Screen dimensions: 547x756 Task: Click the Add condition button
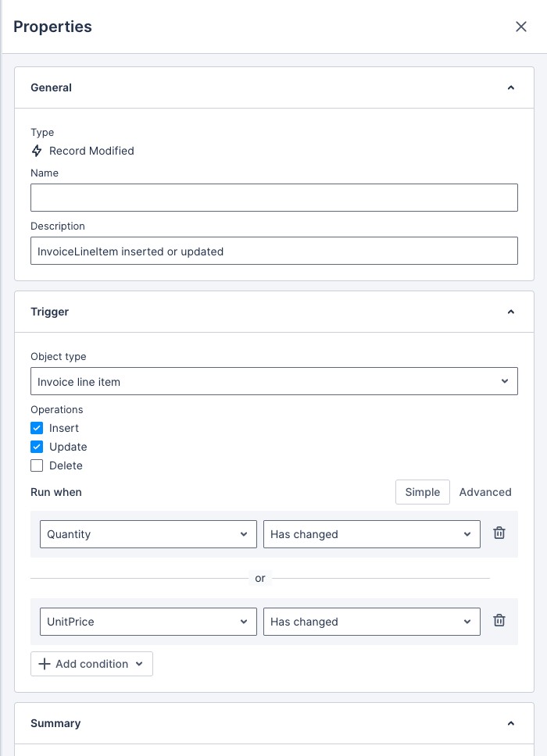(91, 664)
